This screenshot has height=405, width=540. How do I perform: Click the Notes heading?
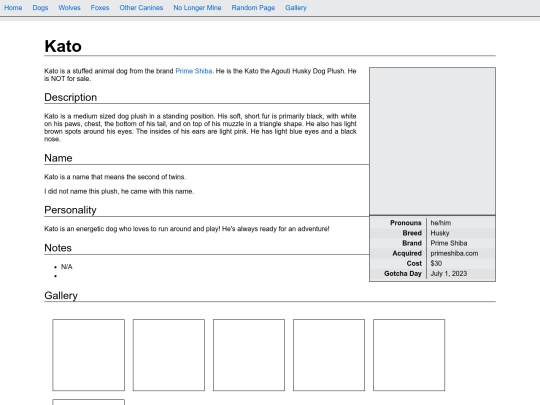[58, 248]
